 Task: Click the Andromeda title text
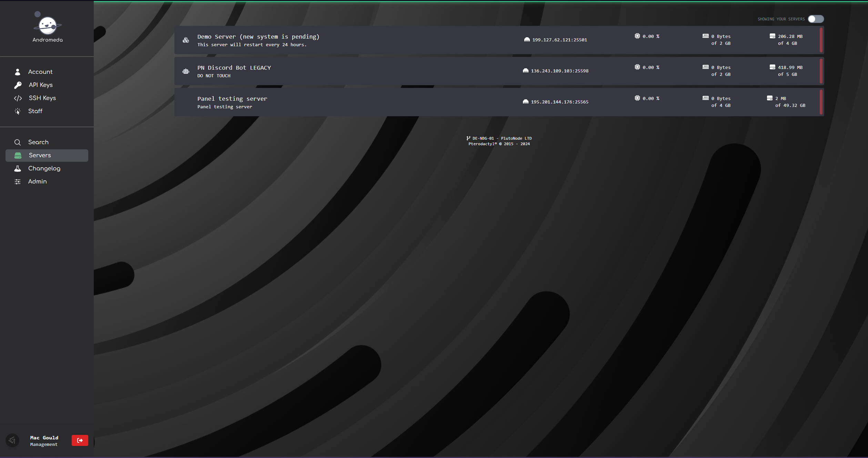click(48, 40)
